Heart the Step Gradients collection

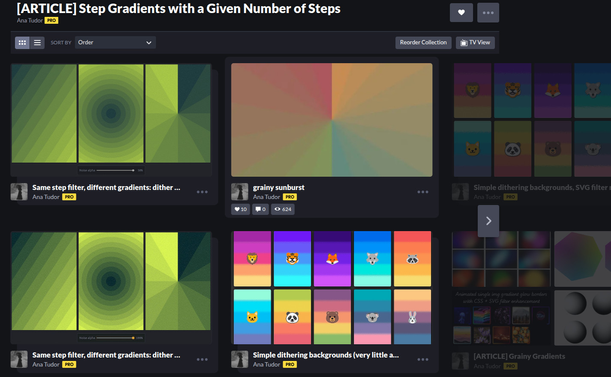click(461, 12)
